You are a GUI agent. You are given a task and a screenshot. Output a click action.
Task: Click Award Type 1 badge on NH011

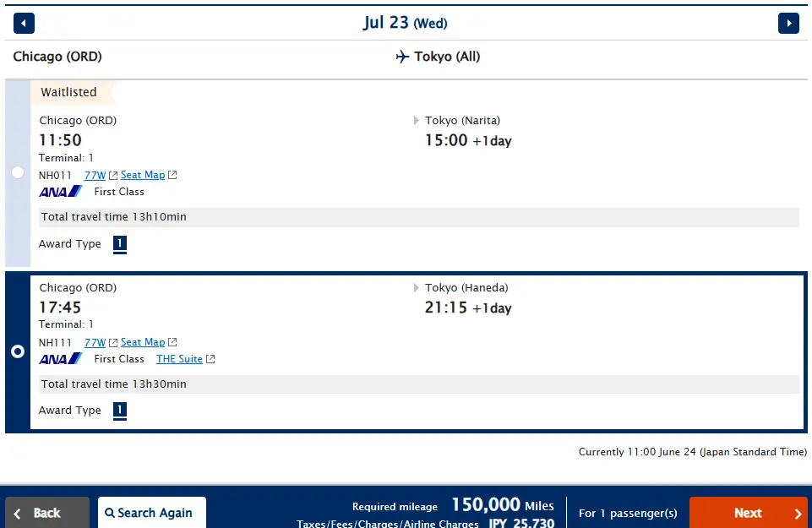coord(120,244)
